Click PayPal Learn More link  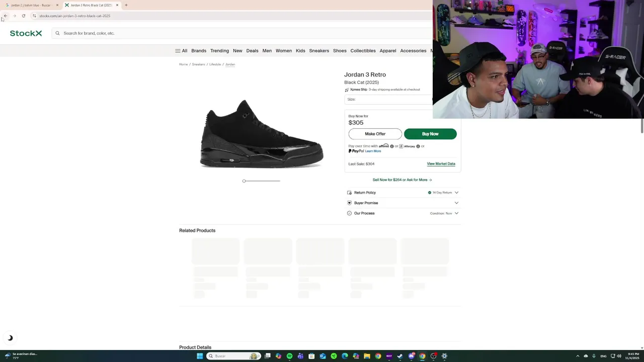(x=373, y=151)
